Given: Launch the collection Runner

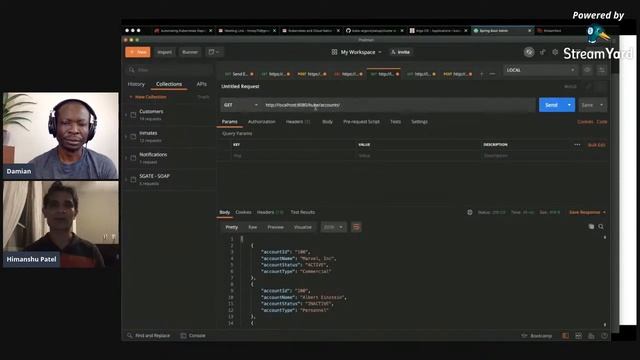Looking at the screenshot, I should click(x=190, y=52).
